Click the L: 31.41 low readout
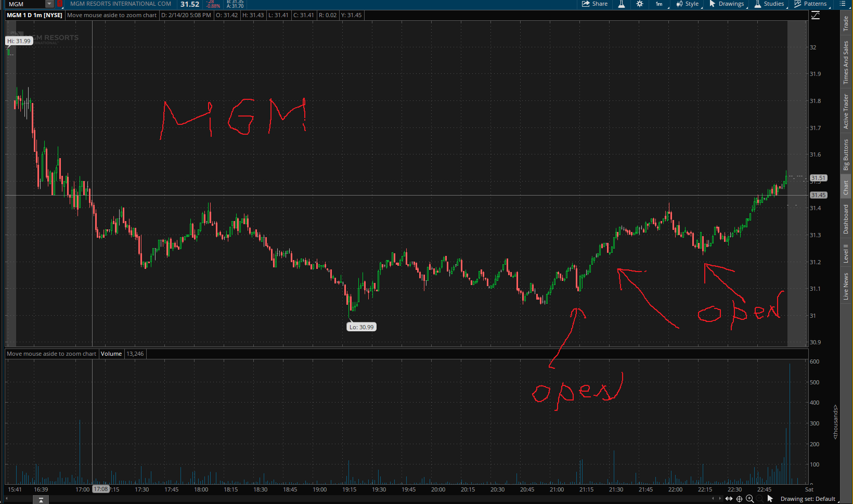This screenshot has width=853, height=504. (x=278, y=15)
